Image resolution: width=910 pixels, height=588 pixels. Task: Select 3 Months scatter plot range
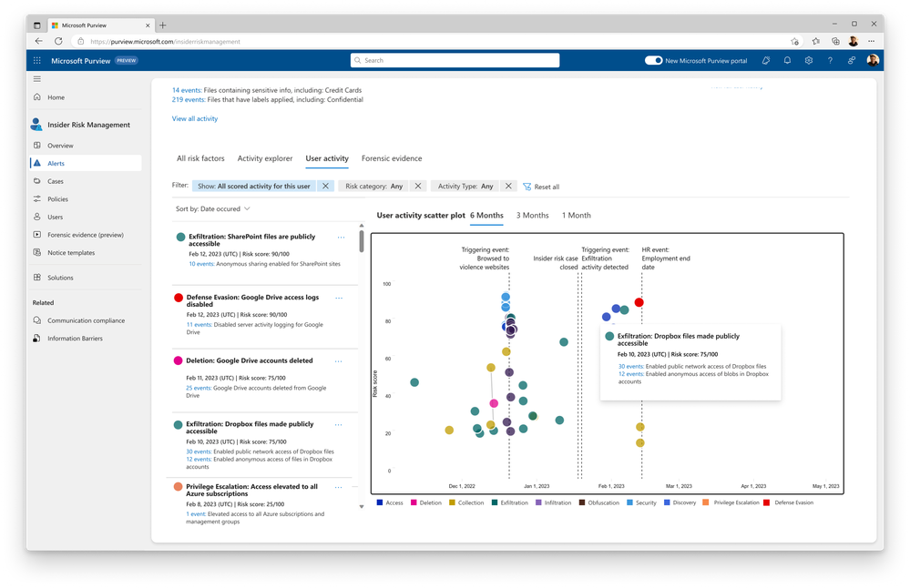[532, 215]
